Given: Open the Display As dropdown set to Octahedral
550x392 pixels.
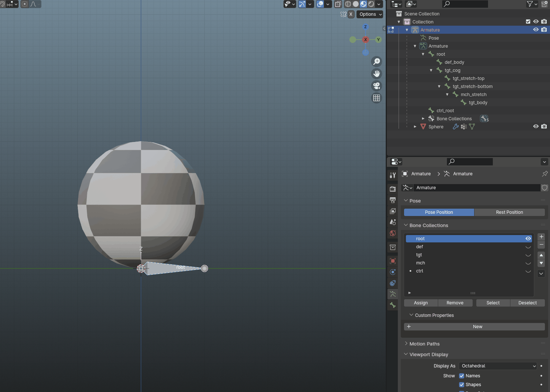Looking at the screenshot, I should 498,366.
